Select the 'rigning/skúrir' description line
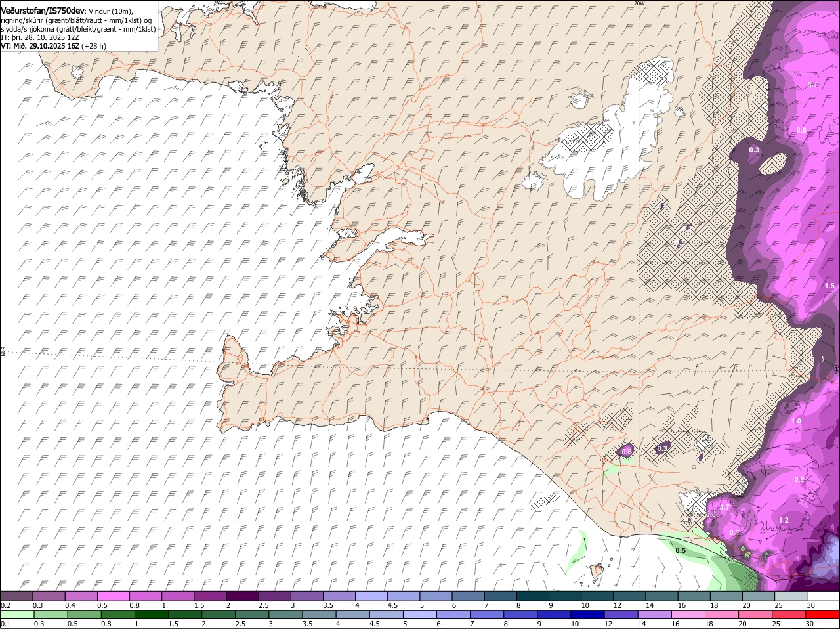The width and height of the screenshot is (840, 629). coord(77,20)
